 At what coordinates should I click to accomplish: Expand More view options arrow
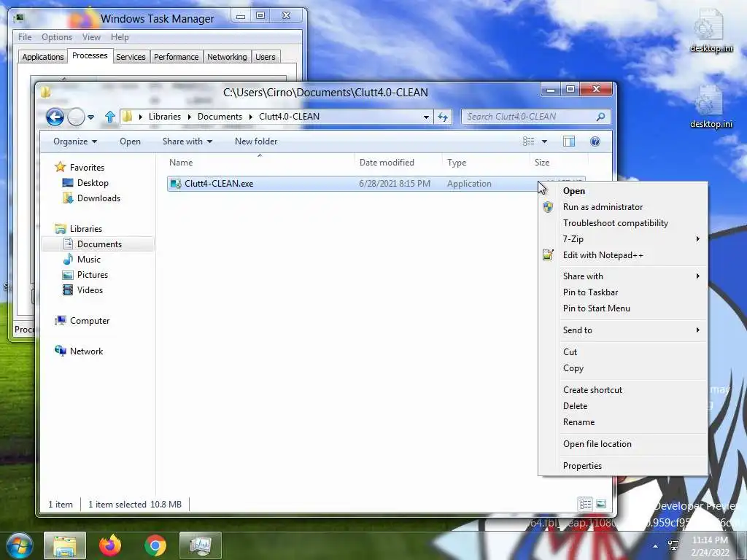coord(544,141)
